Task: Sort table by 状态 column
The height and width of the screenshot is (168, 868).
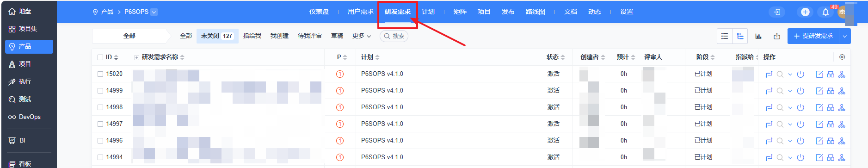Action: click(x=555, y=57)
